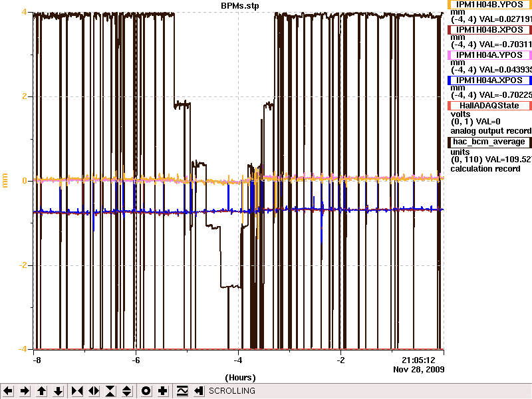Click the Nov 28, 2009 date label
The height and width of the screenshot is (399, 532).
pyautogui.click(x=419, y=370)
